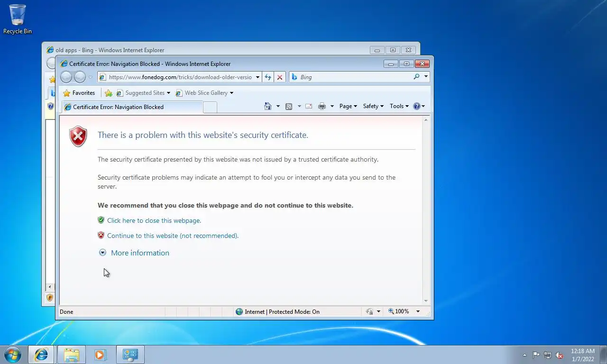Close the old apps - Bing window
Image resolution: width=607 pixels, height=364 pixels.
pyautogui.click(x=408, y=50)
